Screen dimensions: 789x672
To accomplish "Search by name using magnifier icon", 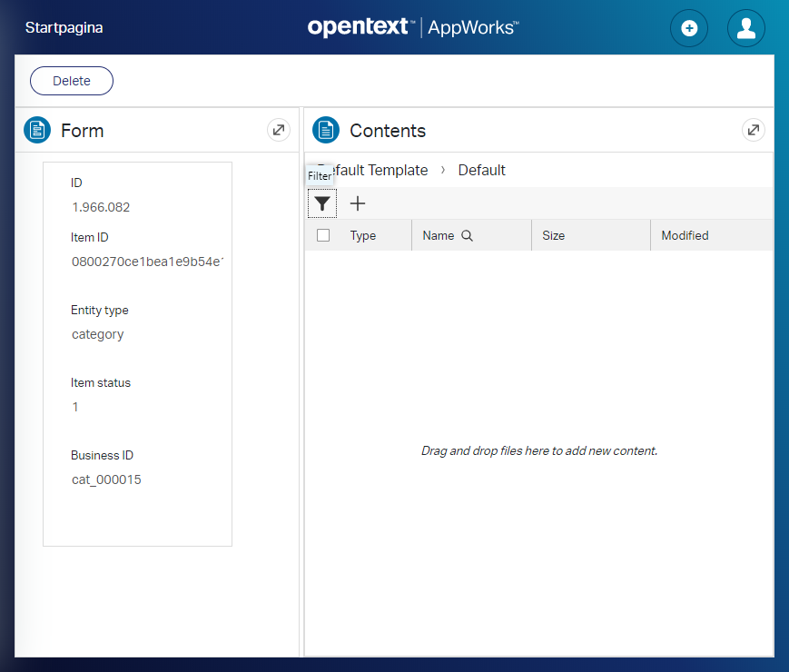I will [x=468, y=235].
